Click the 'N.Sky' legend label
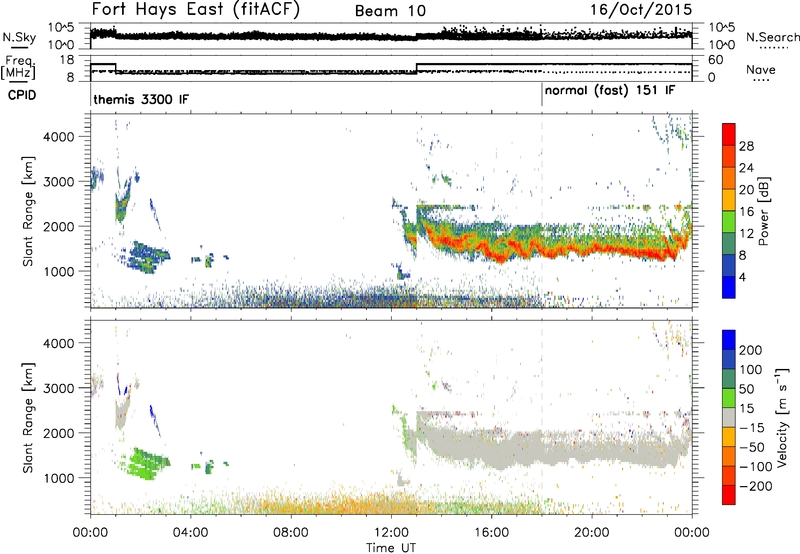The height and width of the screenshot is (554, 800). 19,37
